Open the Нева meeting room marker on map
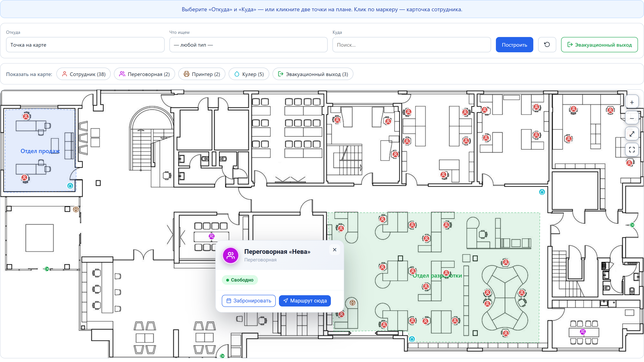The image size is (644, 362). [212, 236]
